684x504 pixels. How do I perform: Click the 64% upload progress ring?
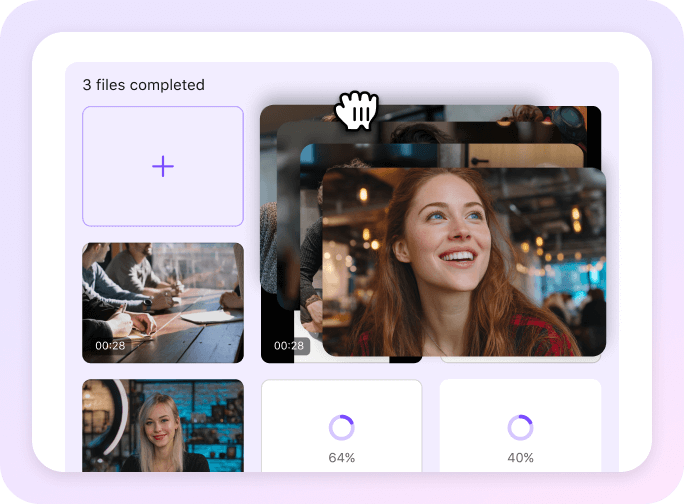(x=342, y=427)
